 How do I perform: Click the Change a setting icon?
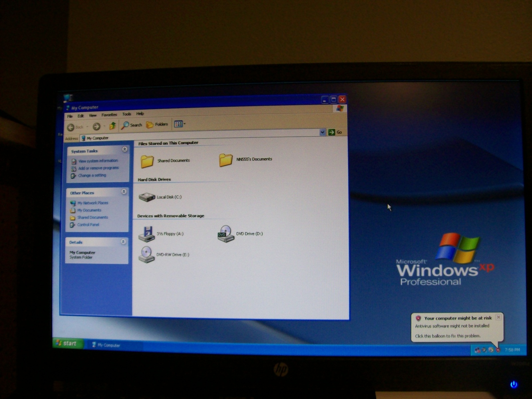click(x=73, y=176)
